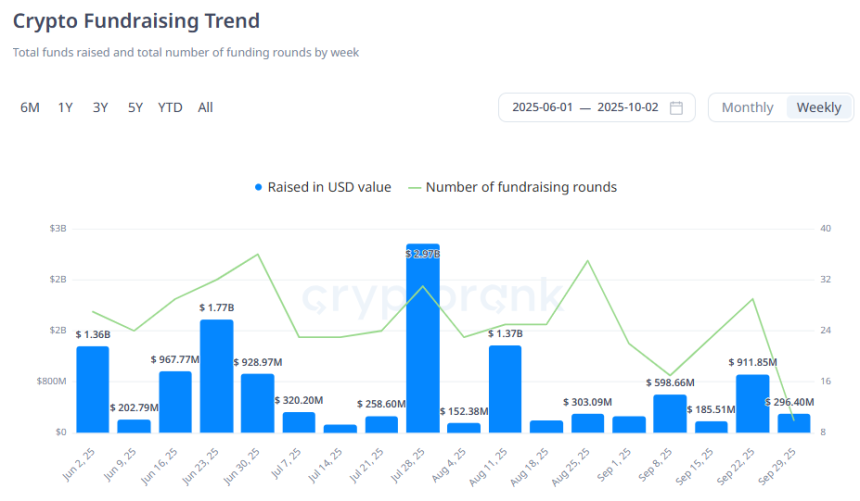Click the start date 2025-06-01 field

pyautogui.click(x=542, y=108)
